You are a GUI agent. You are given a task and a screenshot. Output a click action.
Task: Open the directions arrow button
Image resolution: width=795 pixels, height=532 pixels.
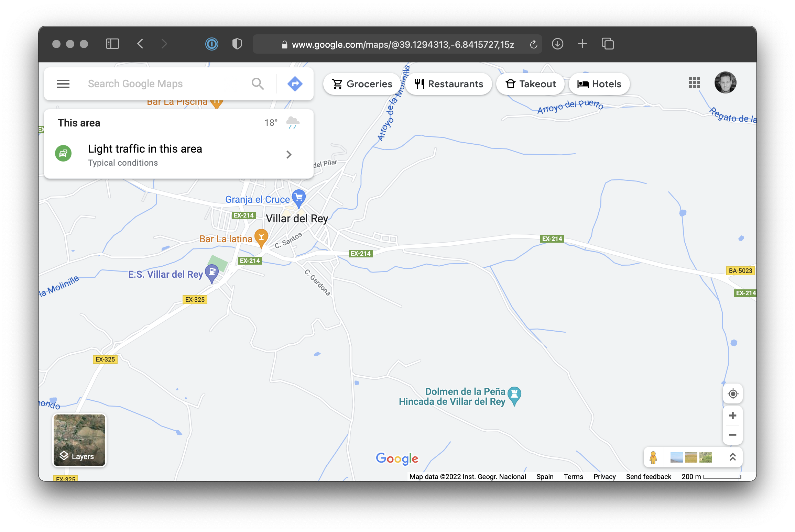click(295, 84)
